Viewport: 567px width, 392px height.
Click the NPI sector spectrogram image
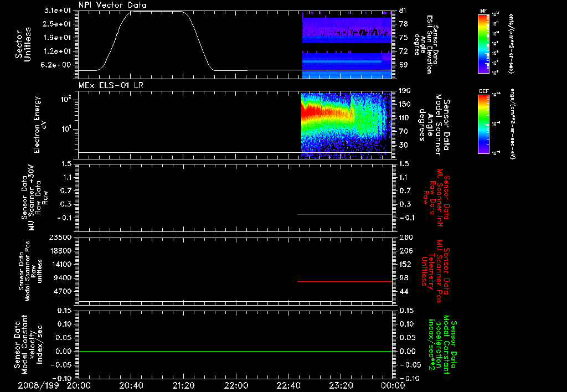[x=347, y=45]
